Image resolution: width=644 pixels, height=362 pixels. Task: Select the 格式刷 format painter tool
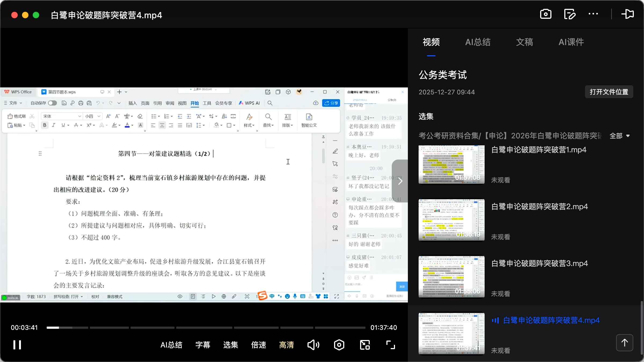coord(17,116)
